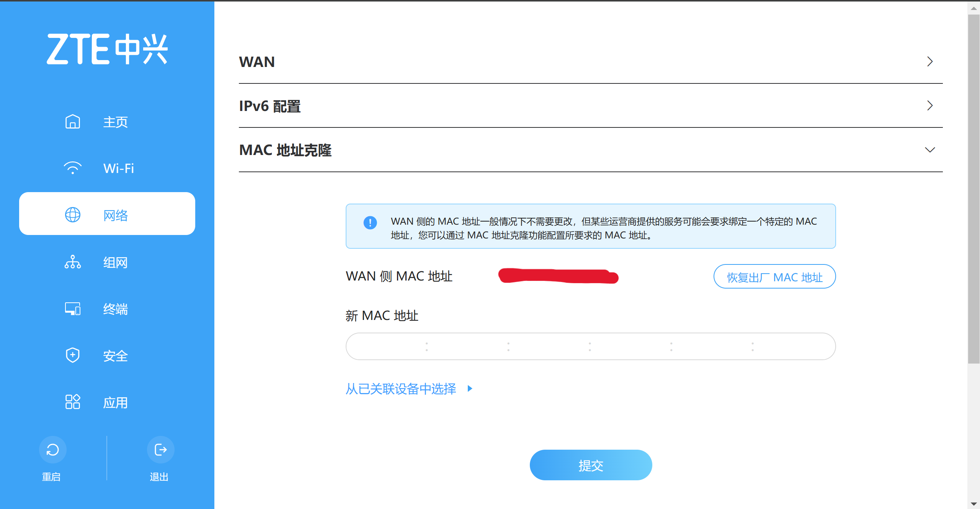Click the page vertical scrollbar
The image size is (980, 509).
[973, 189]
